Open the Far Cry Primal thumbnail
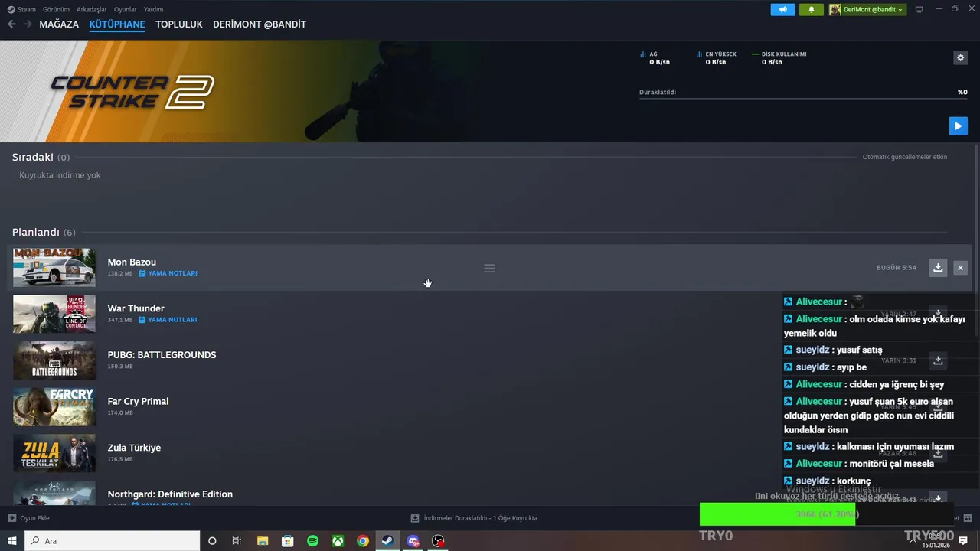980x551 pixels. coord(54,407)
